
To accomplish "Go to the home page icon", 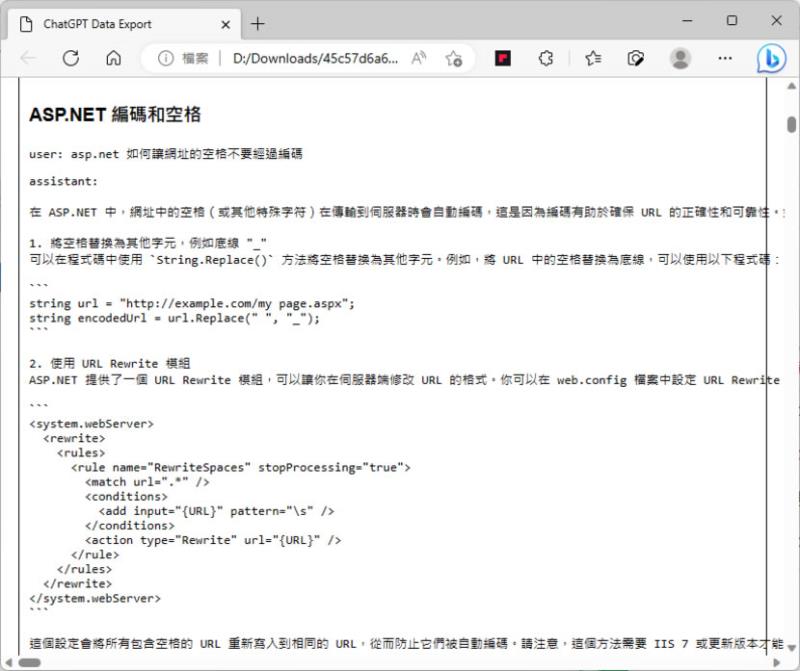I will pos(113,59).
